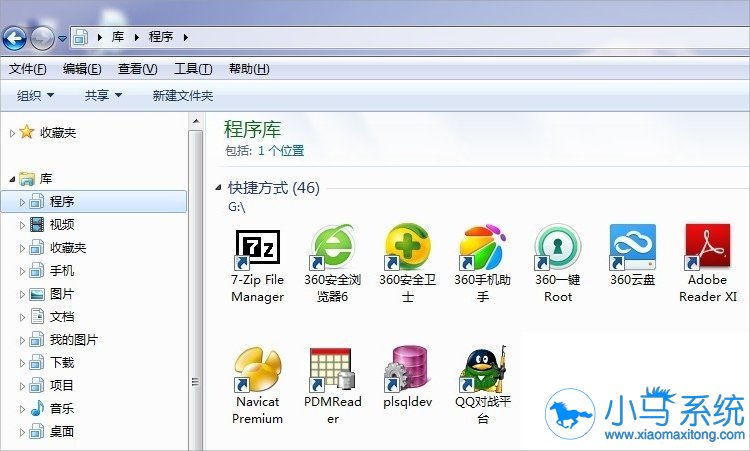Launch the QQ对战平台 shortcut

pyautogui.click(x=483, y=386)
